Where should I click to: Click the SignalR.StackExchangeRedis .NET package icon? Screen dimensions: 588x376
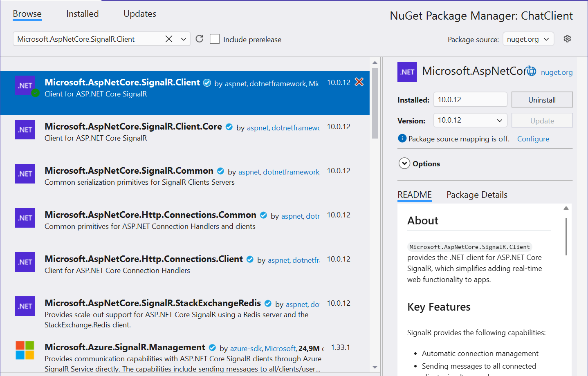tap(25, 306)
